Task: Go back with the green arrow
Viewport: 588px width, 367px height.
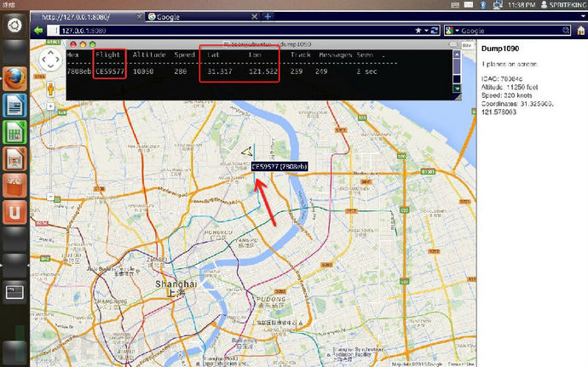Action: pyautogui.click(x=38, y=31)
